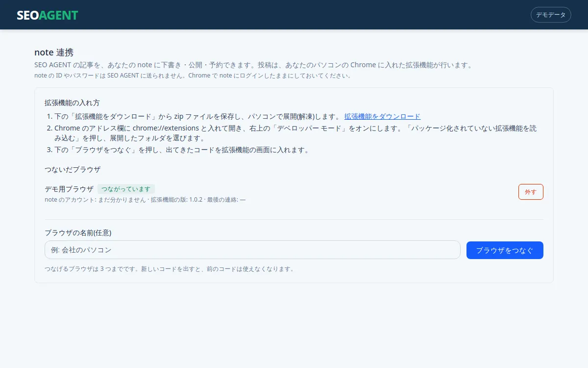588x368 pixels.
Task: Click step 2 text about chrome://extensions
Action: [295, 133]
